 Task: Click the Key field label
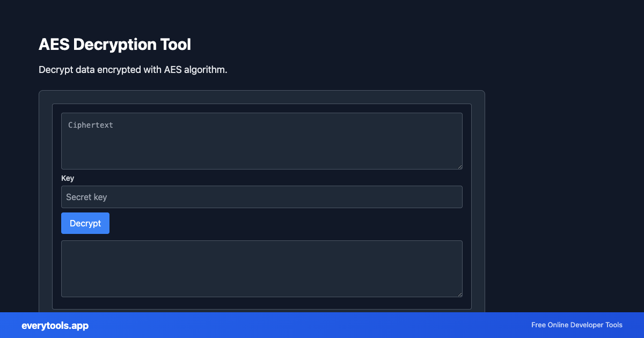click(68, 178)
